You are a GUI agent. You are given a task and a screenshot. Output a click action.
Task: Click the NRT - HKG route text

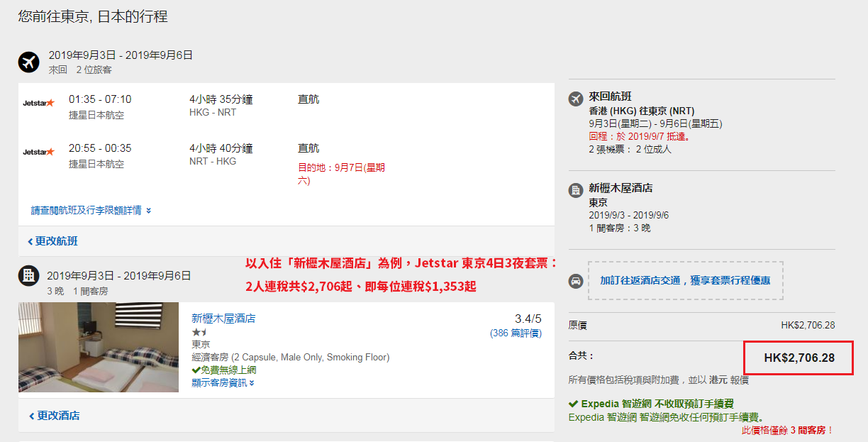[x=213, y=162]
